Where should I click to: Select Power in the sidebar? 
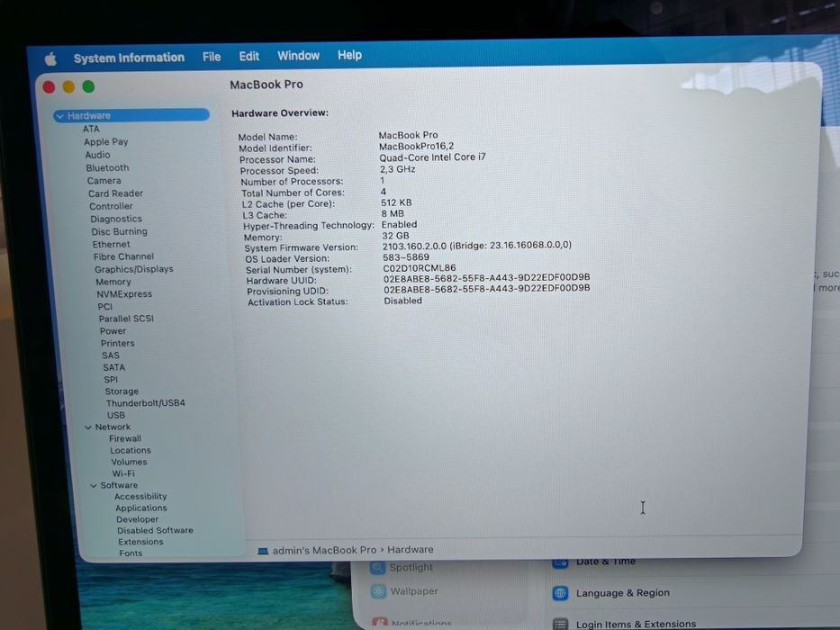[113, 331]
